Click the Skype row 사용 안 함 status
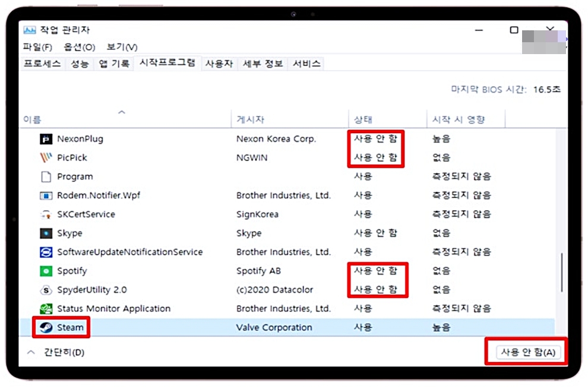The height and width of the screenshot is (387, 588). click(x=375, y=233)
